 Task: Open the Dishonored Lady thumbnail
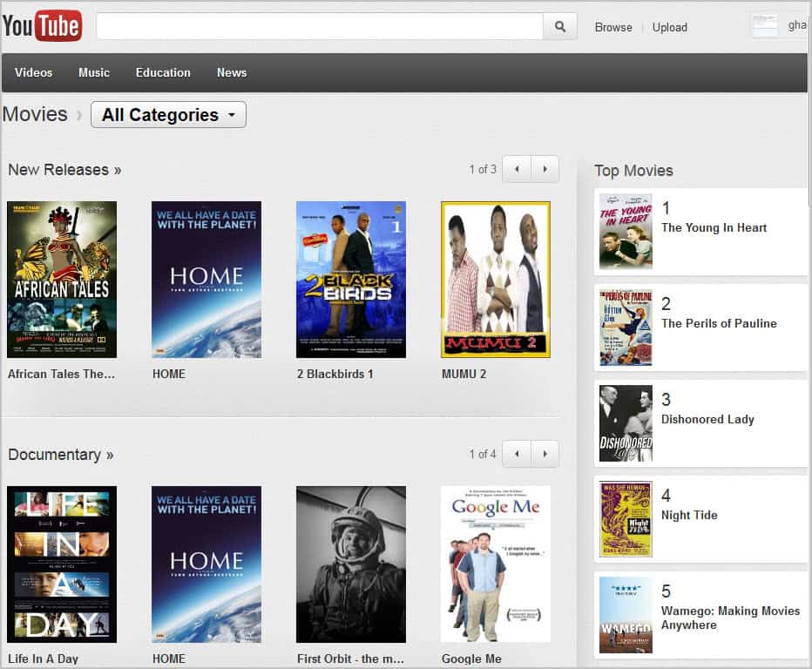[x=626, y=423]
